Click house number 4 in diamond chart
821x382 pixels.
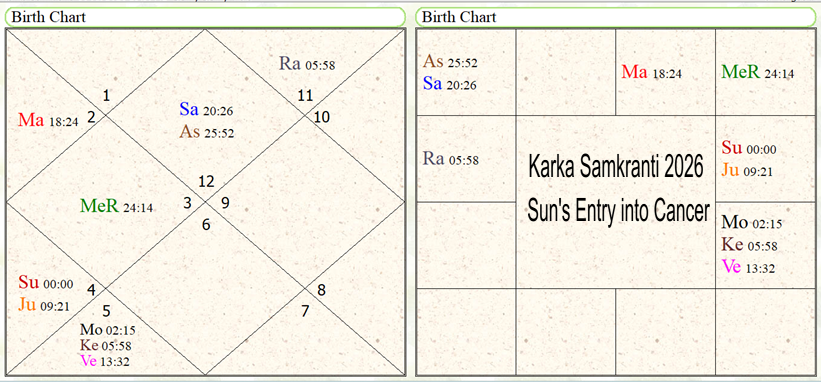[x=91, y=289]
